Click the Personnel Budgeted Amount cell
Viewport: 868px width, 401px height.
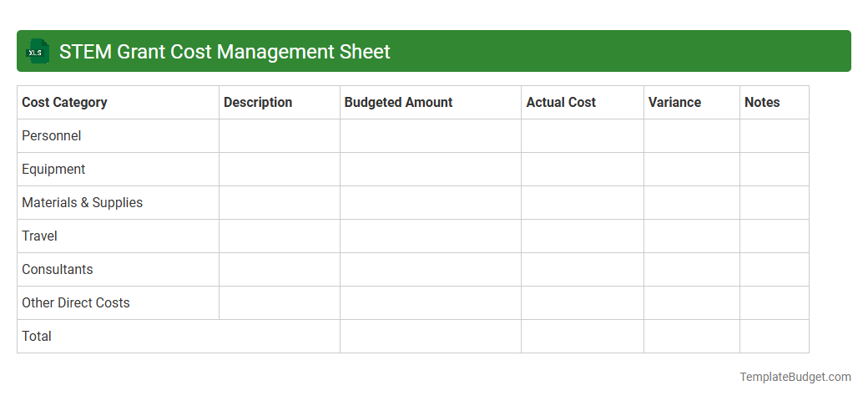pos(431,135)
